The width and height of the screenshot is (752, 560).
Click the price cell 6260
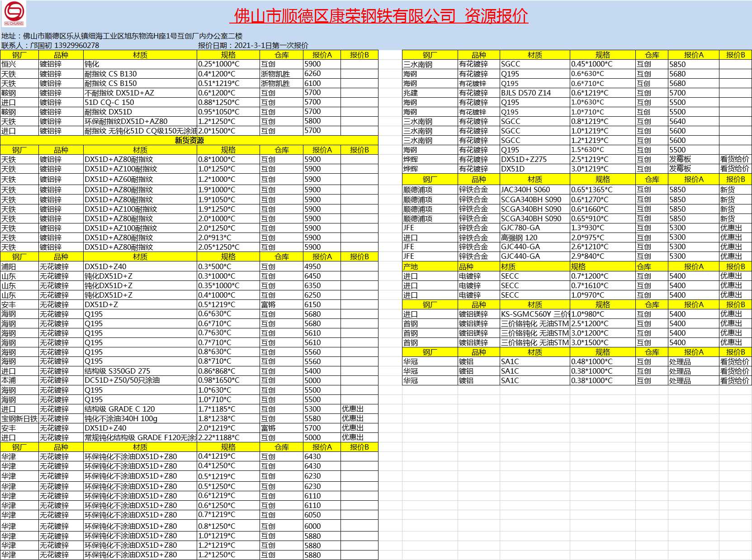click(x=322, y=74)
